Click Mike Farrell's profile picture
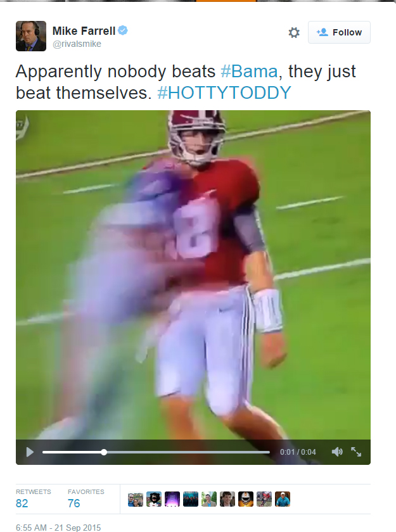 (x=31, y=36)
